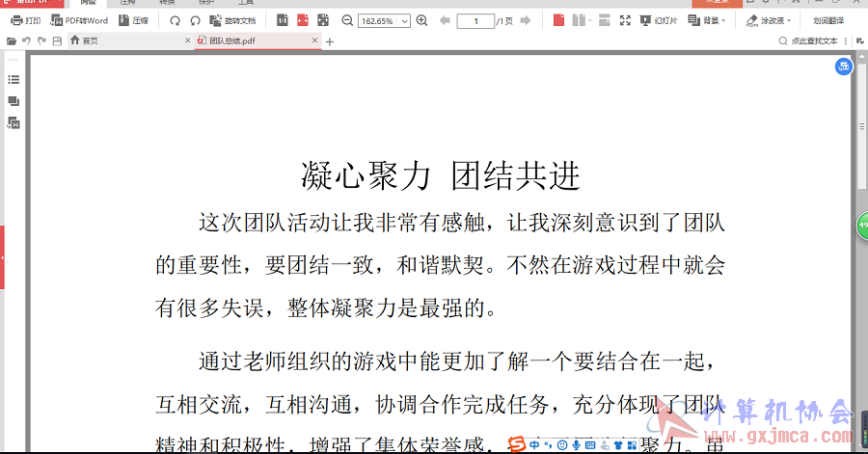Click the undo arrow icon
868x454 pixels.
(x=26, y=40)
